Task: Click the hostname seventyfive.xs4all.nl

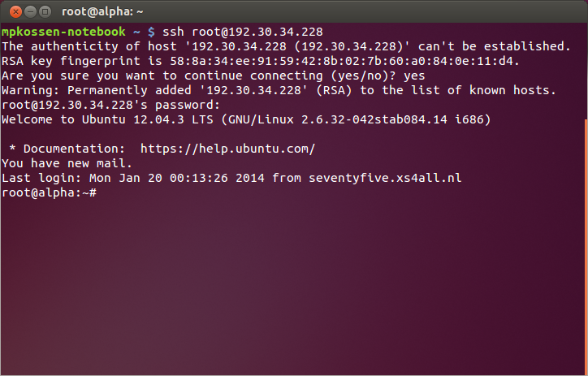Action: [x=385, y=178]
